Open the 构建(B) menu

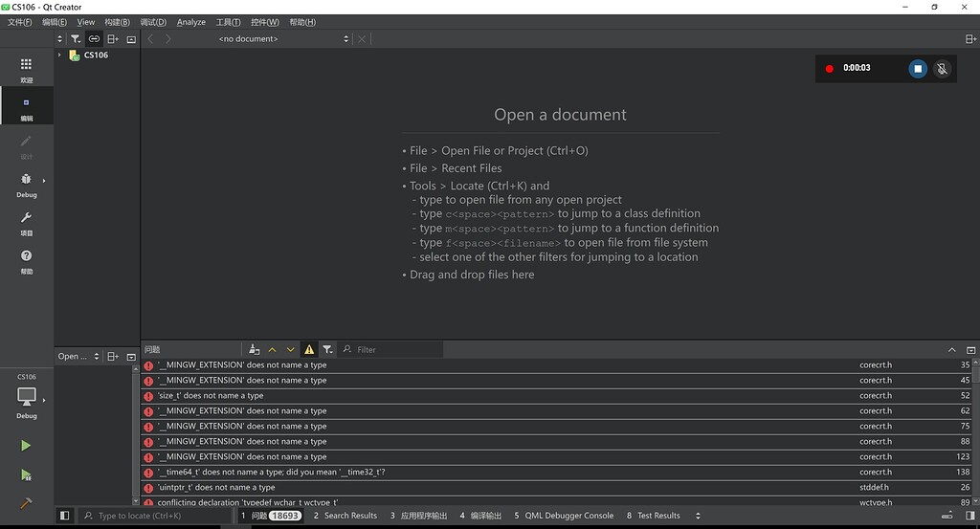tap(117, 22)
